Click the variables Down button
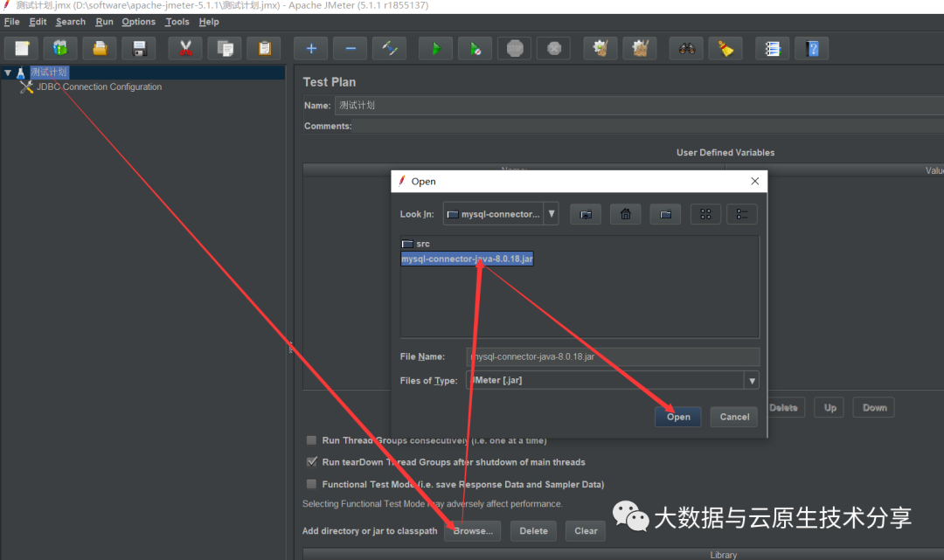 tap(874, 408)
